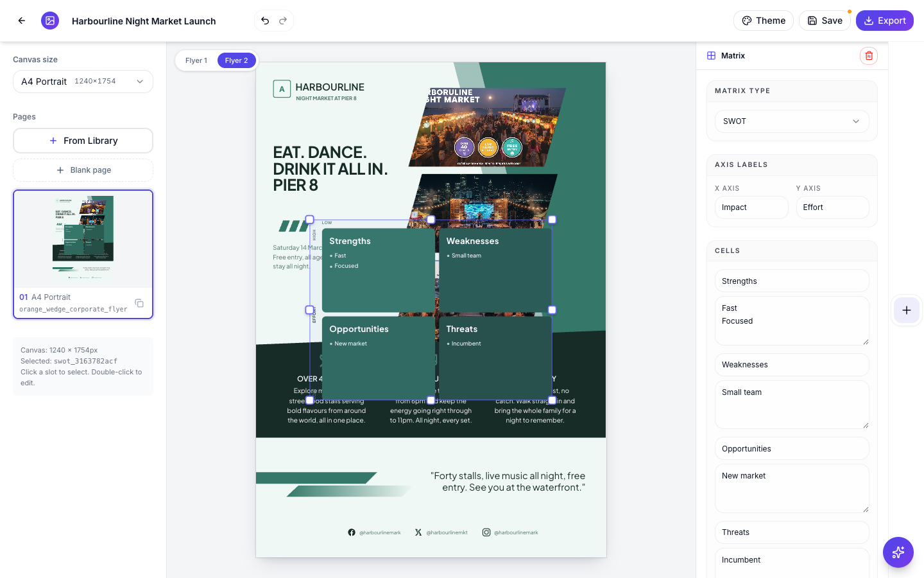
Task: Open the A4 Portrait canvas size dropdown
Action: pyautogui.click(x=83, y=82)
